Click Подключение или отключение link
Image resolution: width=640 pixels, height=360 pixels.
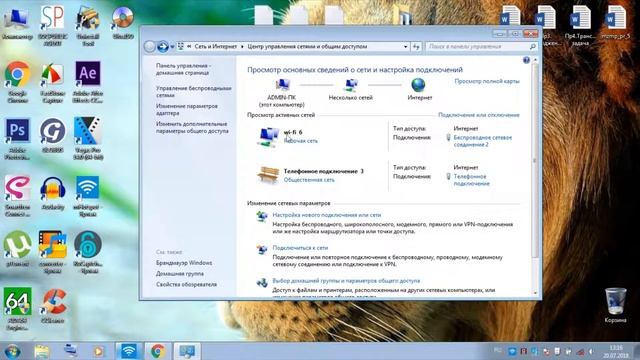[x=479, y=115]
